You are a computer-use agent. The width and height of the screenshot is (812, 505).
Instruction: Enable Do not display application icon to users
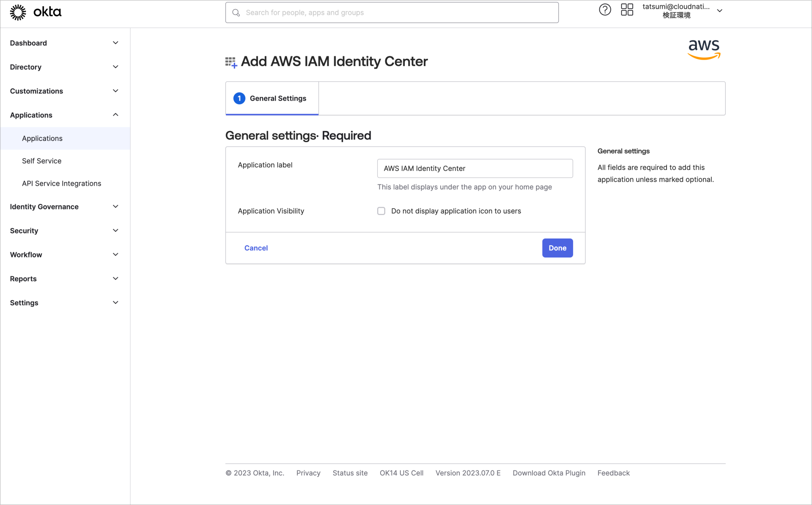tap(381, 211)
